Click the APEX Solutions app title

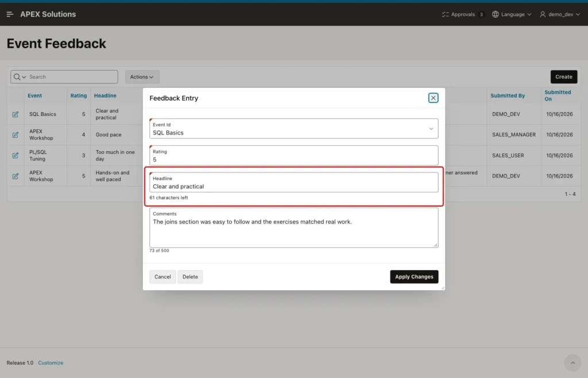[x=48, y=14]
